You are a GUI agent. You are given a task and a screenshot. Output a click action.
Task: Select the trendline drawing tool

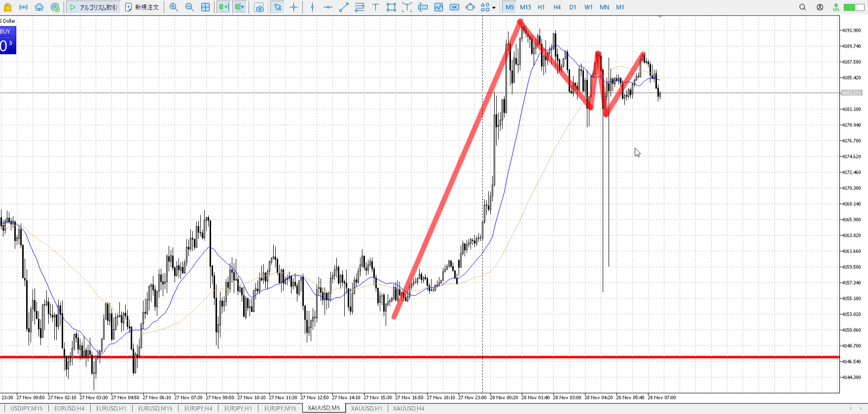click(344, 7)
